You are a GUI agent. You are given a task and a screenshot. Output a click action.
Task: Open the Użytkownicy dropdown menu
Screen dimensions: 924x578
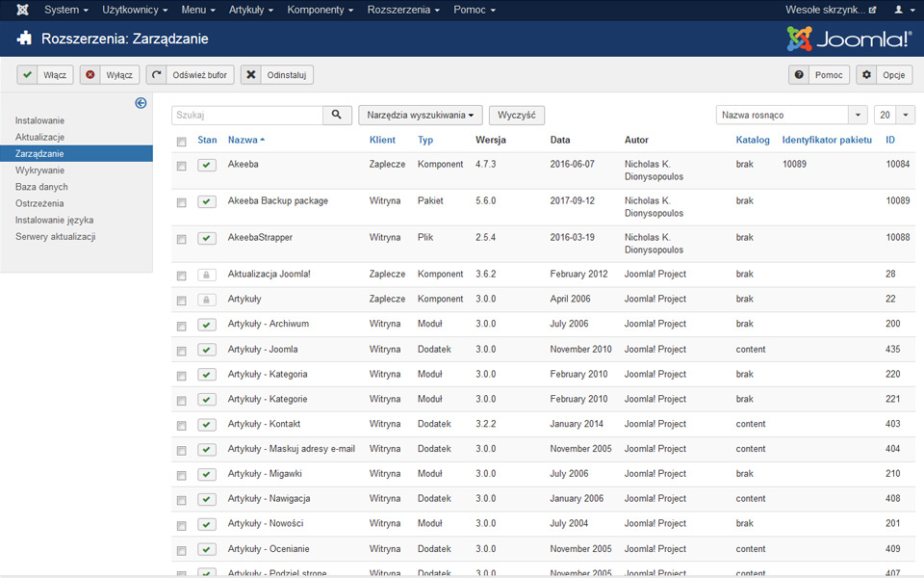135,10
